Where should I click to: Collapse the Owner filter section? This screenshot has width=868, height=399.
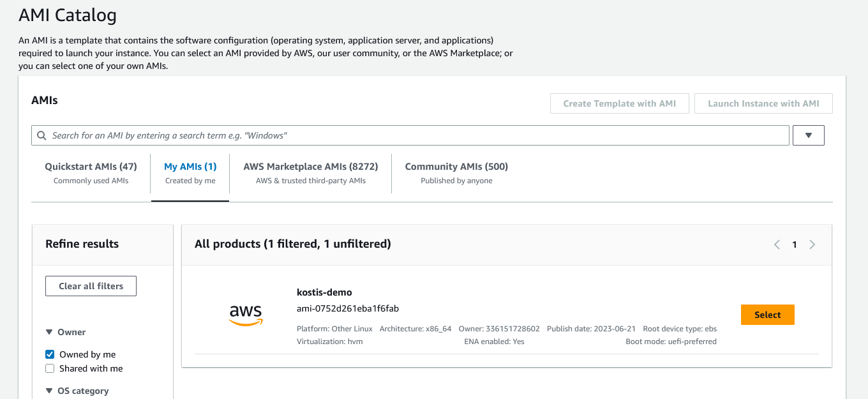coord(49,332)
